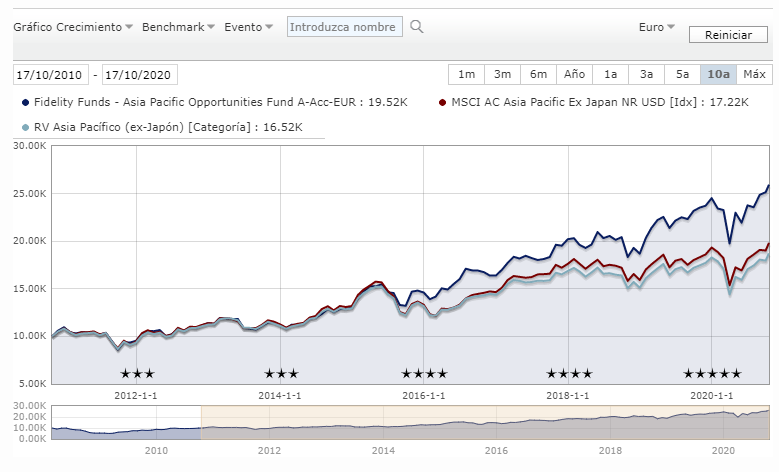The image size is (779, 472).
Task: Click the start date field 17/10/2010
Action: [51, 75]
